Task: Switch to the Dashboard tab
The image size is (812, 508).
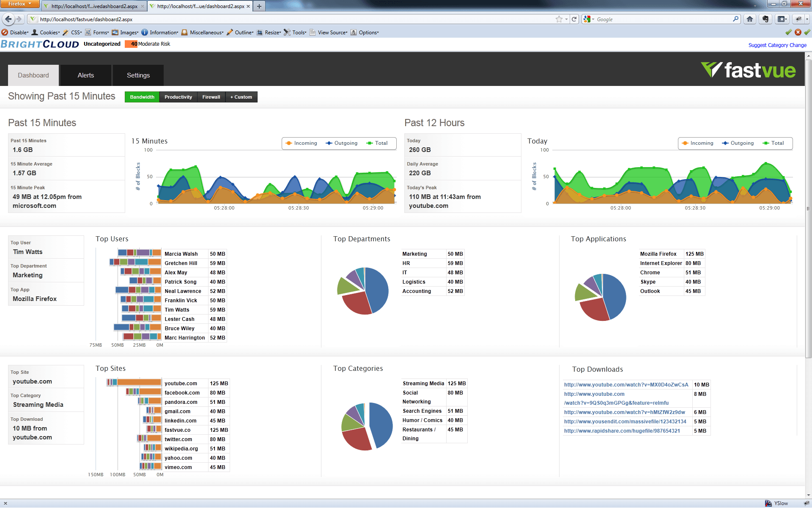Action: [x=33, y=75]
